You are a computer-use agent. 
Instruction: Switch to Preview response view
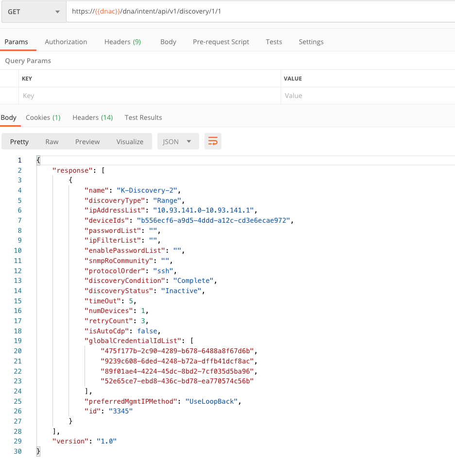click(x=87, y=142)
